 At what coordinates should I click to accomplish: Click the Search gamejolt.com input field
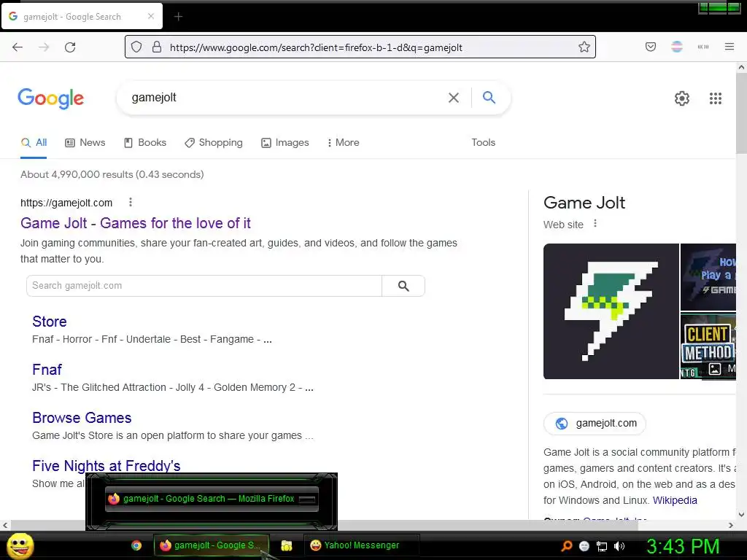tap(204, 286)
